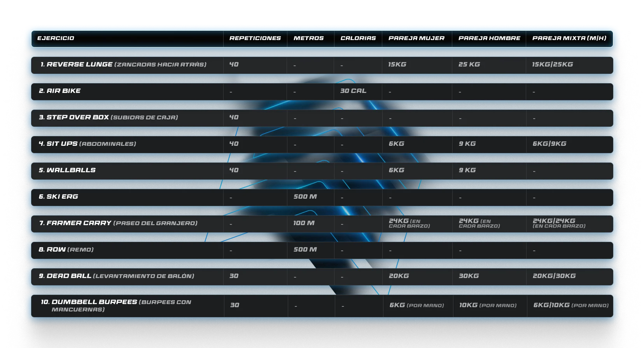
Task: Select the 8. Row (Remo) exercise name
Action: pyautogui.click(x=66, y=250)
